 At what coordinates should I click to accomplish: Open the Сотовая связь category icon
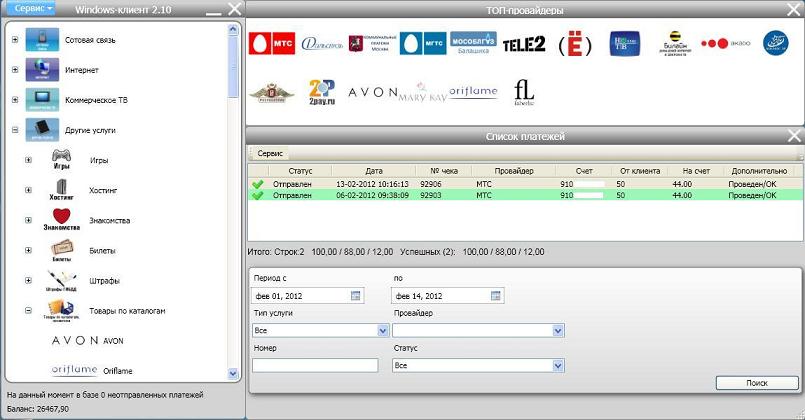pos(42,40)
